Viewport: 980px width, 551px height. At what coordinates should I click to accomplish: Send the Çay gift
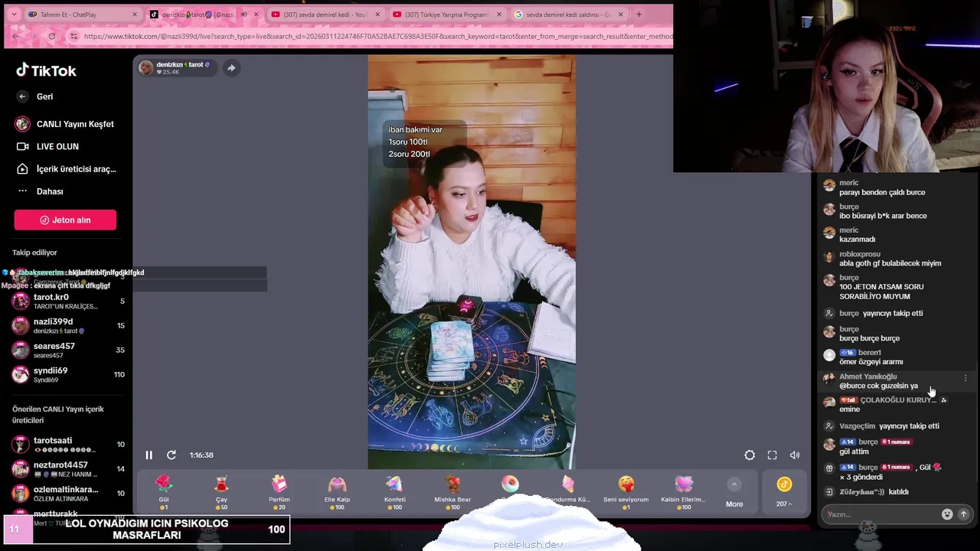[221, 491]
